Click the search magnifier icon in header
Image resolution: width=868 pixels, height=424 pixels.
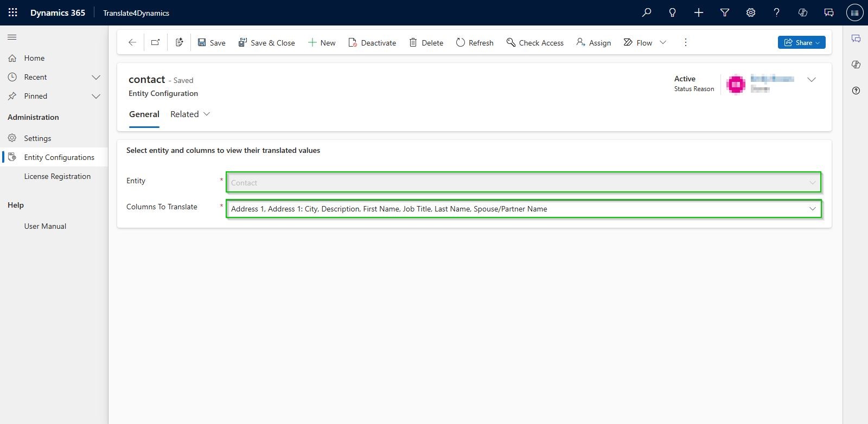[x=646, y=12]
